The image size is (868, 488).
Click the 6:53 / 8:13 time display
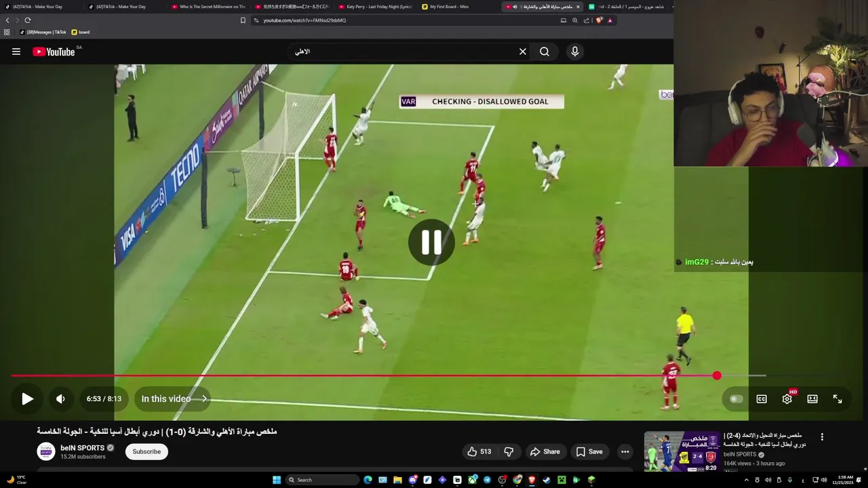(x=104, y=399)
